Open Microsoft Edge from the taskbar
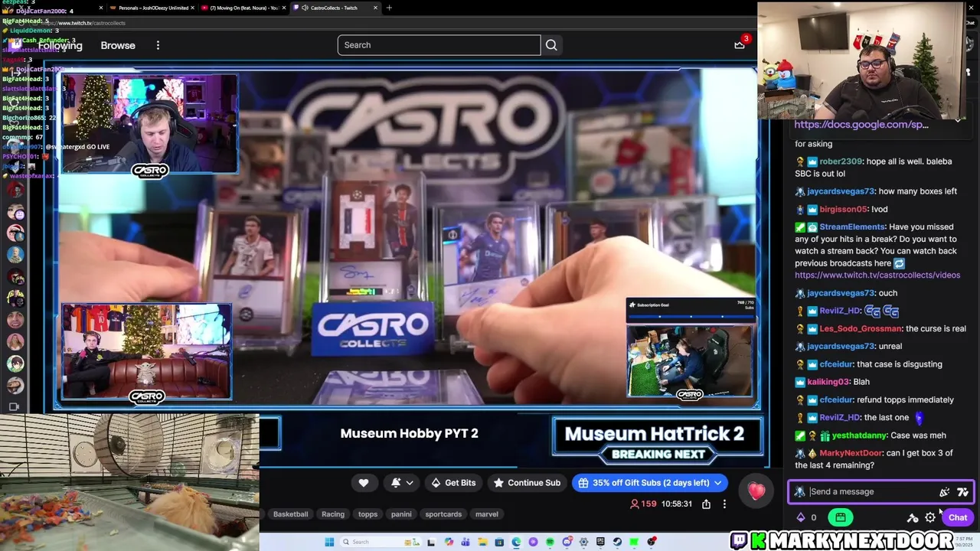Viewport: 980px width, 551px height. (516, 542)
